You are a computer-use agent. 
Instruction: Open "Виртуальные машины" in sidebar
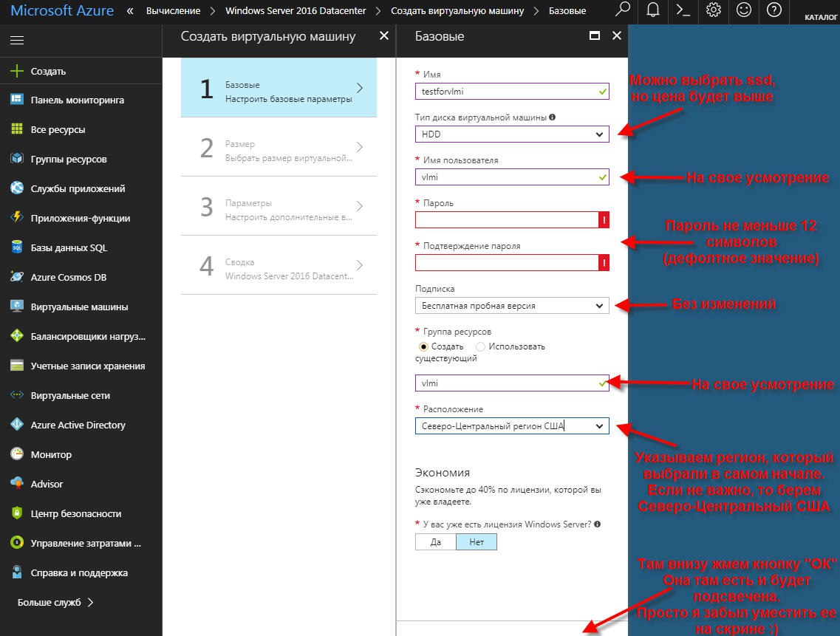pyautogui.click(x=79, y=307)
